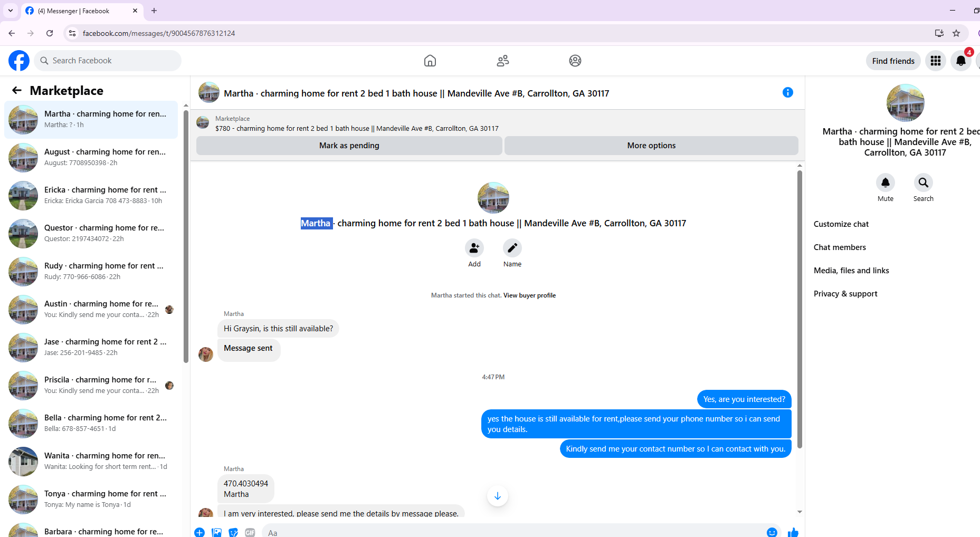View site information icon in address bar
The height and width of the screenshot is (537, 980).
tap(72, 33)
